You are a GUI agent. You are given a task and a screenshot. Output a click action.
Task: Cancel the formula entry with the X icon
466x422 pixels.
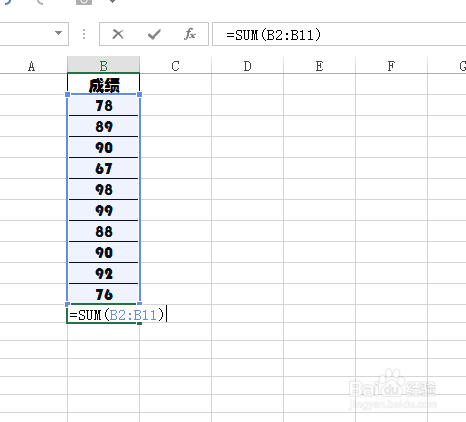[118, 34]
